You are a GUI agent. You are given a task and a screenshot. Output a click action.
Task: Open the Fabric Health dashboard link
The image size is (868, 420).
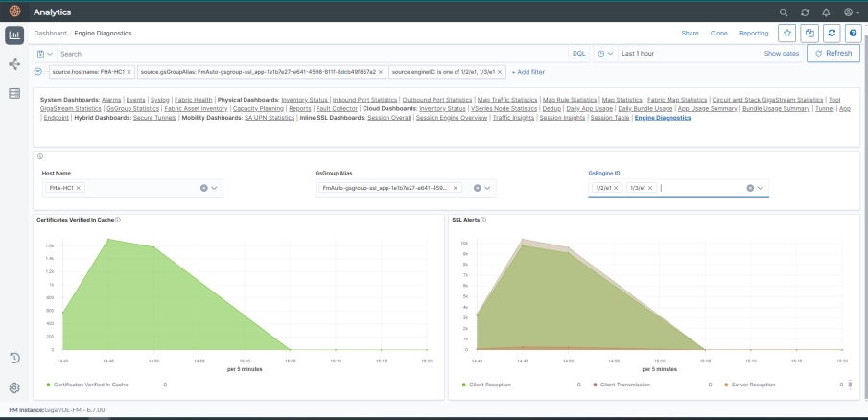[192, 100]
